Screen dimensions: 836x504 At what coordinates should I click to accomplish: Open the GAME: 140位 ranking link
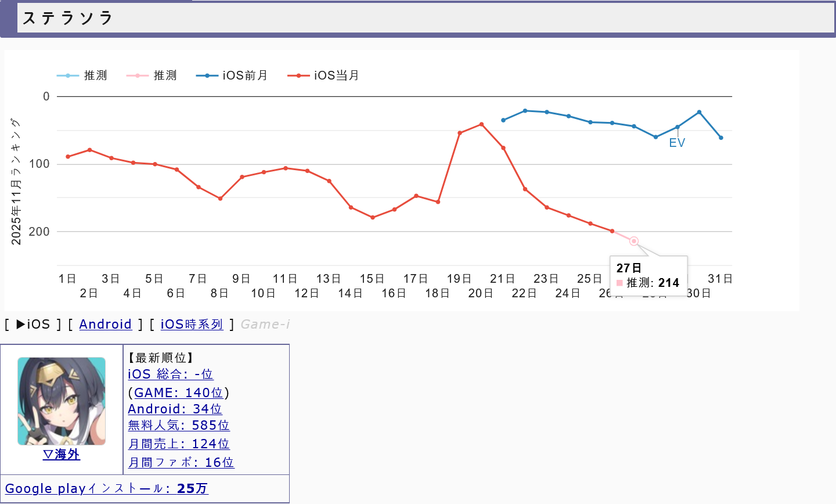pos(179,393)
